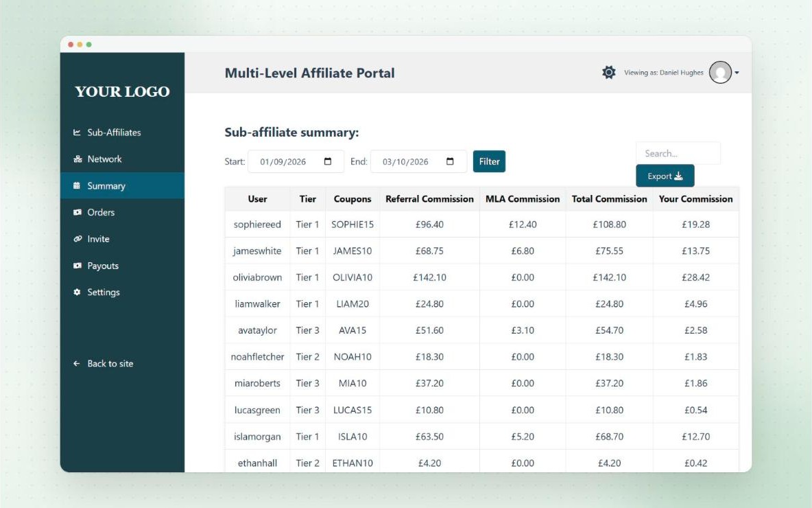Select user oliviabrown in table
Viewport: 812px width, 508px height.
[257, 277]
